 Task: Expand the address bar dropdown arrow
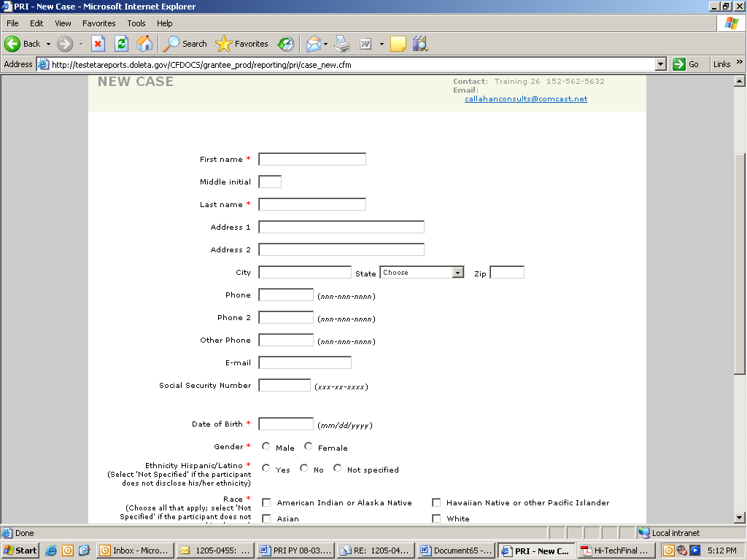(x=660, y=64)
